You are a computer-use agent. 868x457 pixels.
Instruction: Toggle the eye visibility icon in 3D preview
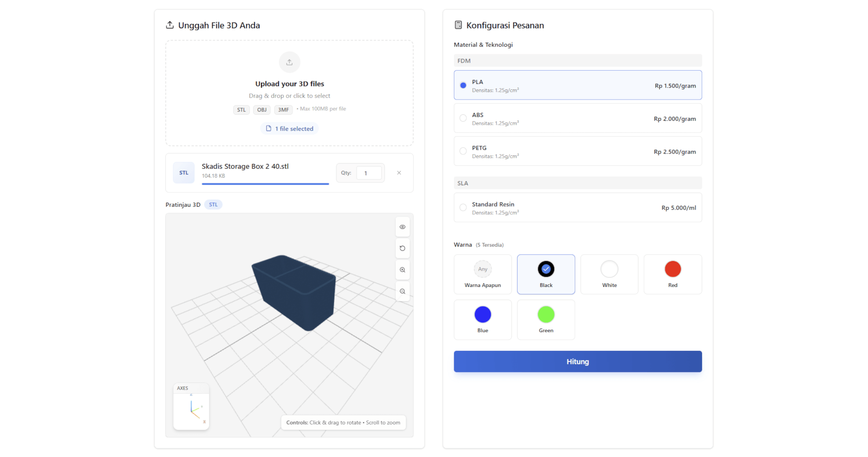click(402, 227)
